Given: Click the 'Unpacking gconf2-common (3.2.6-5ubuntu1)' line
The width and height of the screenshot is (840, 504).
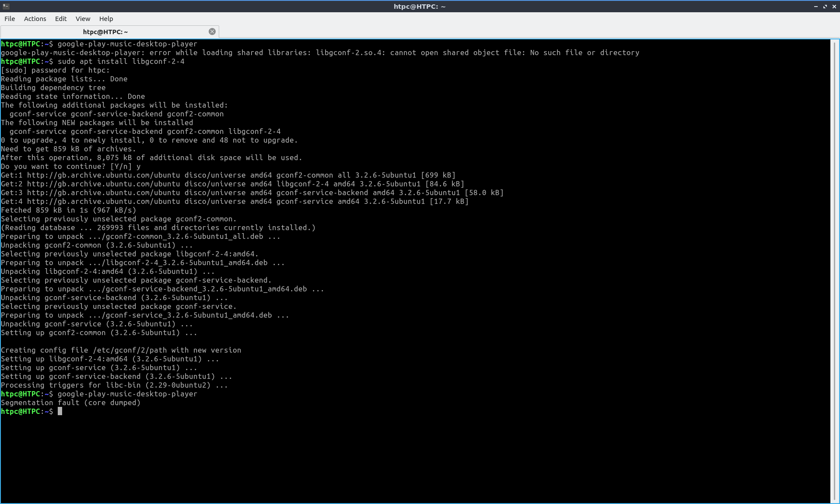Looking at the screenshot, I should coord(97,245).
